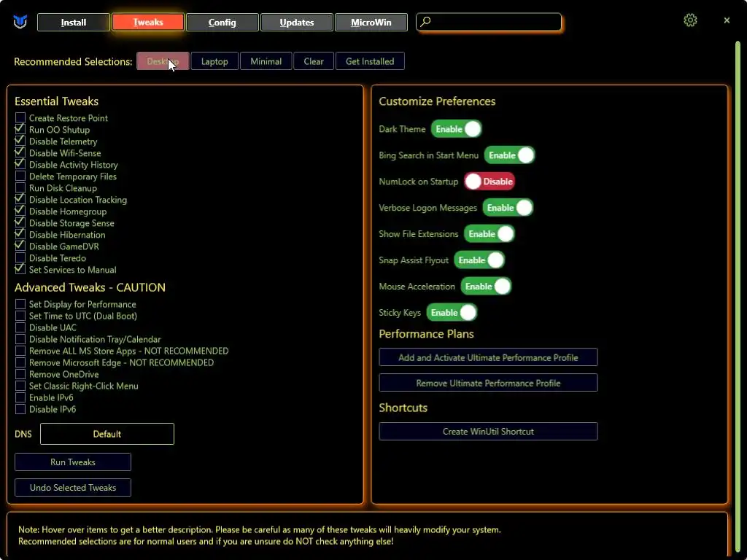This screenshot has height=560, width=747.
Task: Uncheck Disable Telemetry
Action: tap(20, 141)
